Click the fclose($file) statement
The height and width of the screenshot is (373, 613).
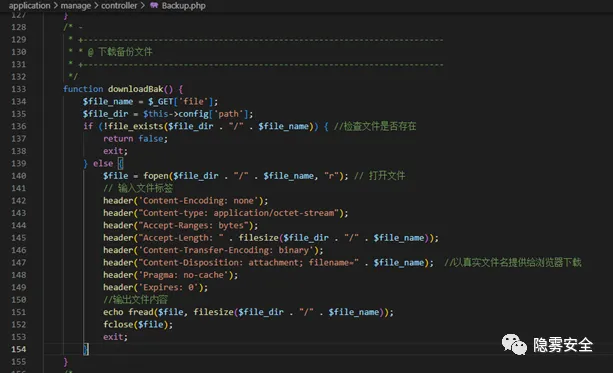138,325
